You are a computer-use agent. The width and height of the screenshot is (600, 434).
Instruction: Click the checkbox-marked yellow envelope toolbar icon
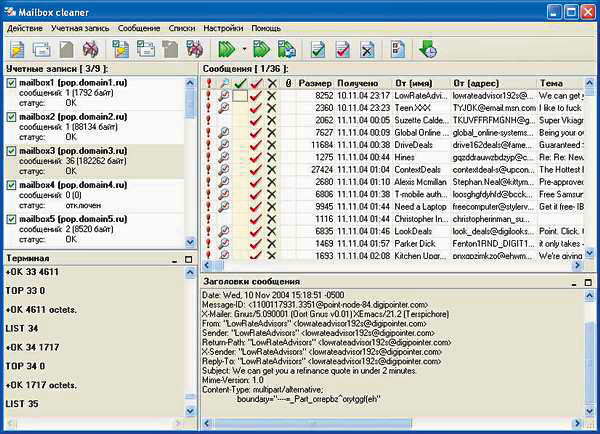[x=121, y=49]
